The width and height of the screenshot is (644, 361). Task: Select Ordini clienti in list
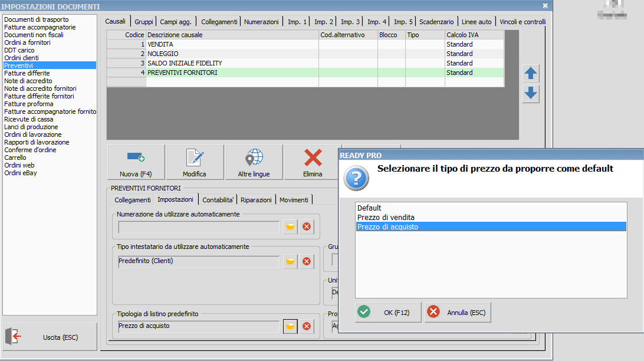[x=50, y=58]
